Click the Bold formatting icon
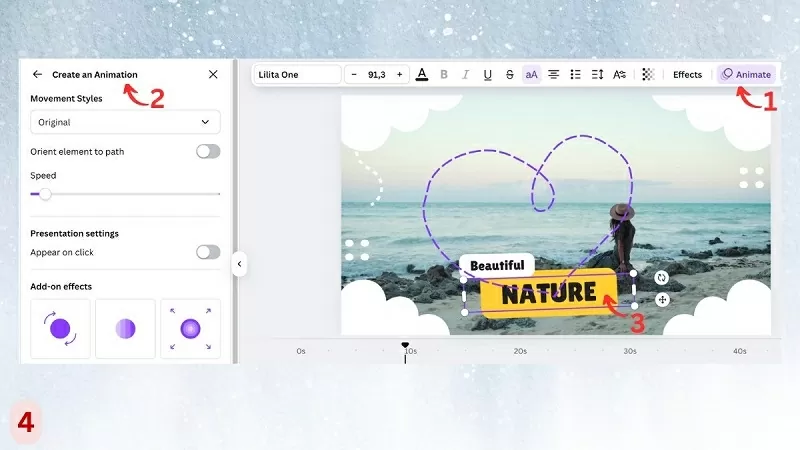 [x=443, y=74]
